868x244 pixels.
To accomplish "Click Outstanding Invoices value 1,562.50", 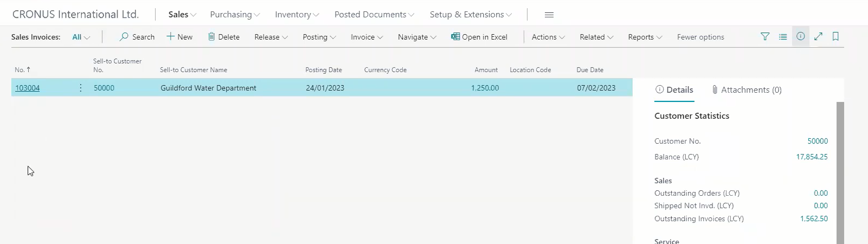I will (814, 219).
